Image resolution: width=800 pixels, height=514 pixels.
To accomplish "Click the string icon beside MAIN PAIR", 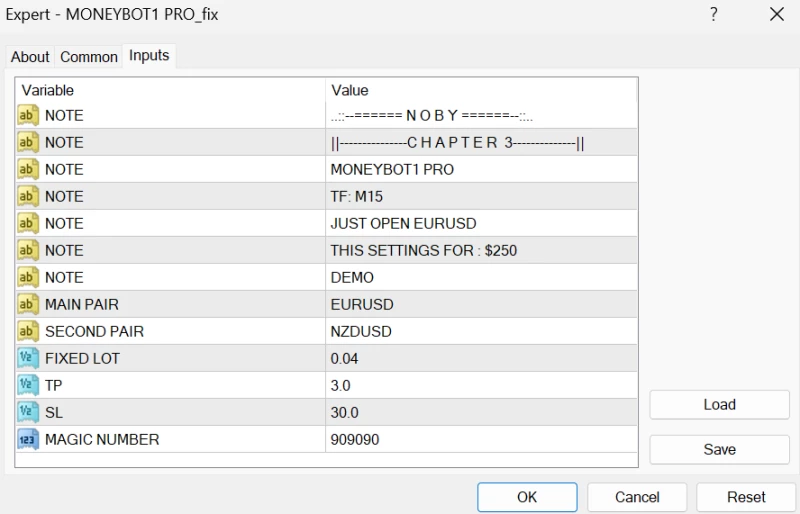I will 28,304.
